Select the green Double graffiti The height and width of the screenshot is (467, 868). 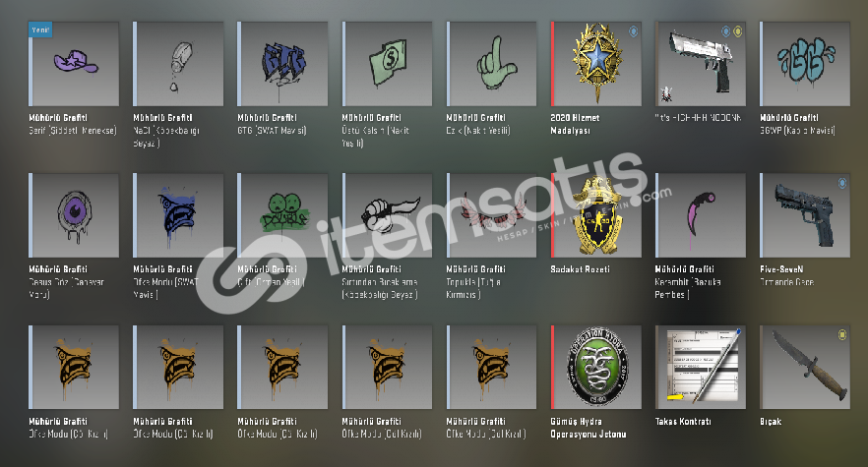pos(282,215)
